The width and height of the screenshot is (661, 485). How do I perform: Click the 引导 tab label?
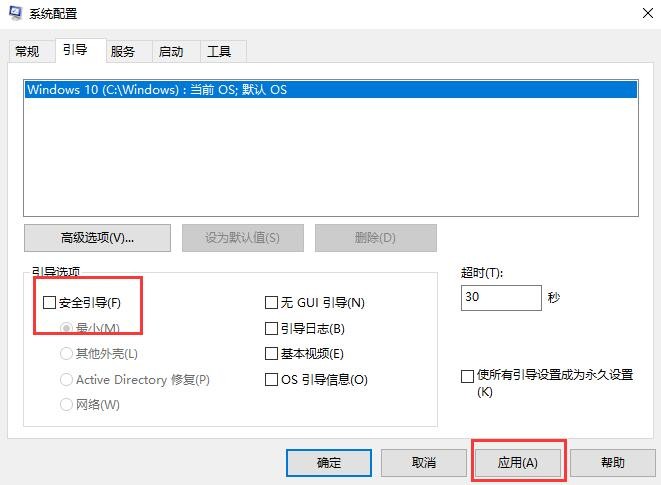[x=75, y=50]
